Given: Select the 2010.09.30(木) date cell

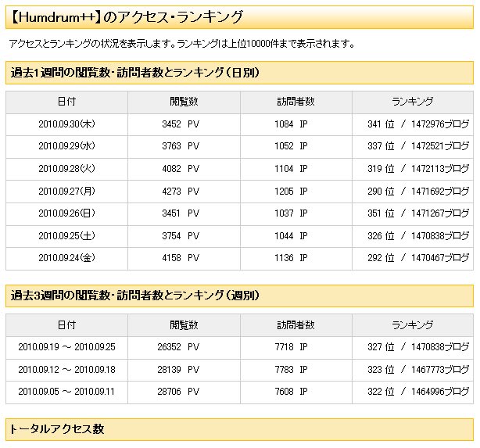Looking at the screenshot, I should pyautogui.click(x=66, y=124).
